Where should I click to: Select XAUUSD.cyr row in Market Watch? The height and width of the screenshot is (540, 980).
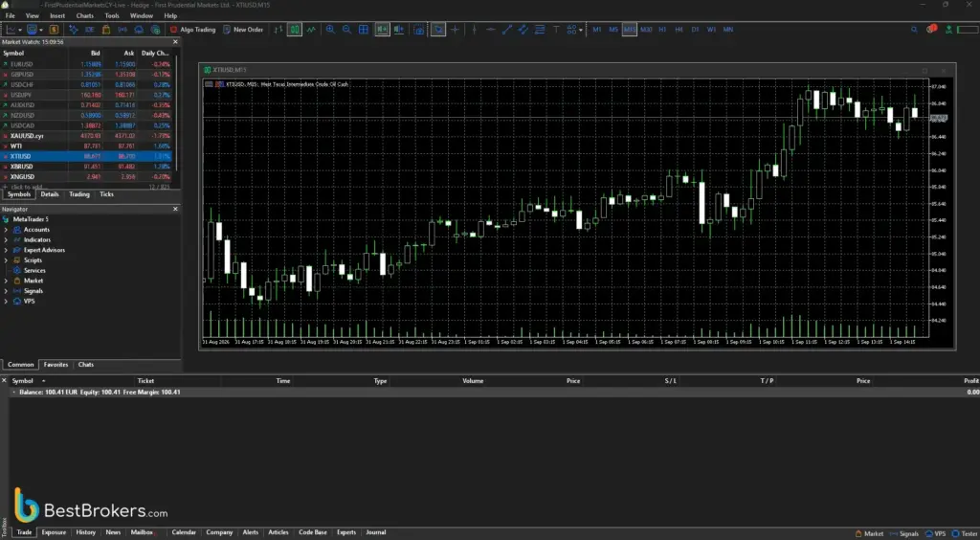(86, 136)
